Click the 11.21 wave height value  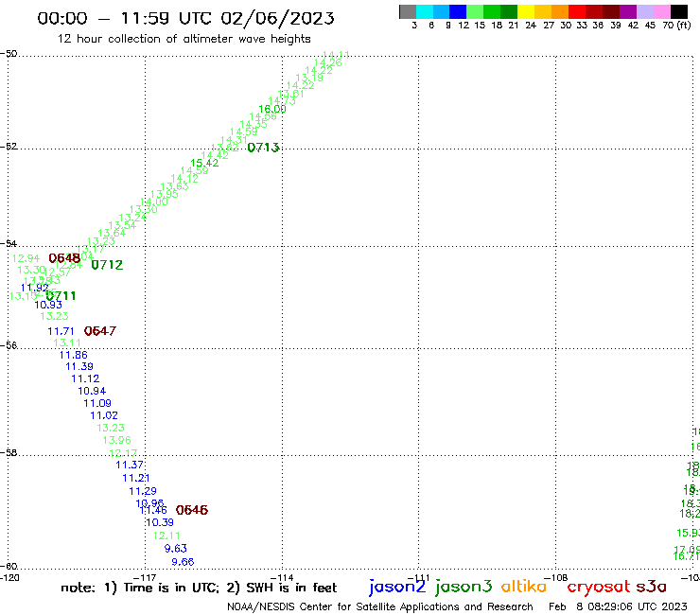click(x=136, y=478)
